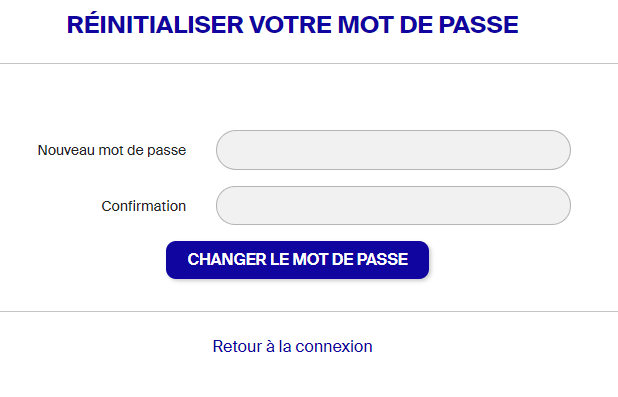Activate the second rounded text field
Image resolution: width=618 pixels, height=397 pixels.
tap(393, 206)
